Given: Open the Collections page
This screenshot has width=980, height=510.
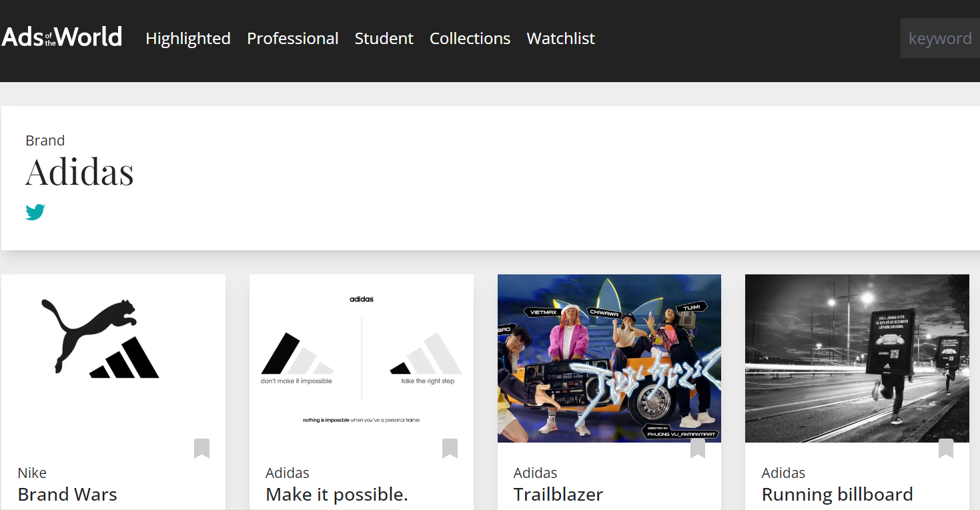Looking at the screenshot, I should (x=470, y=38).
